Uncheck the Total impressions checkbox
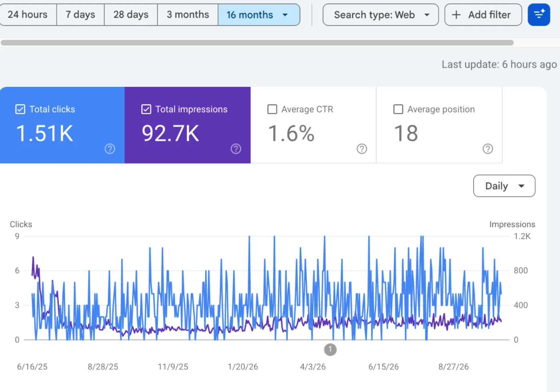This screenshot has height=392, width=560. (146, 109)
